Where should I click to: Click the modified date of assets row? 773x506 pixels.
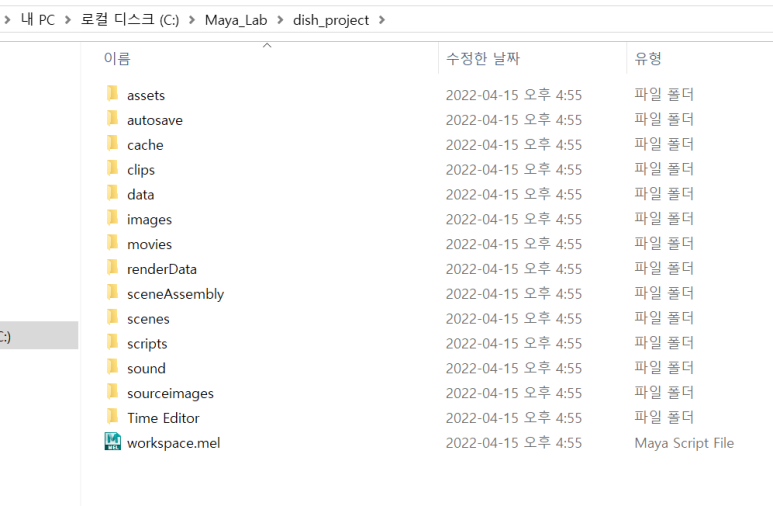[514, 95]
